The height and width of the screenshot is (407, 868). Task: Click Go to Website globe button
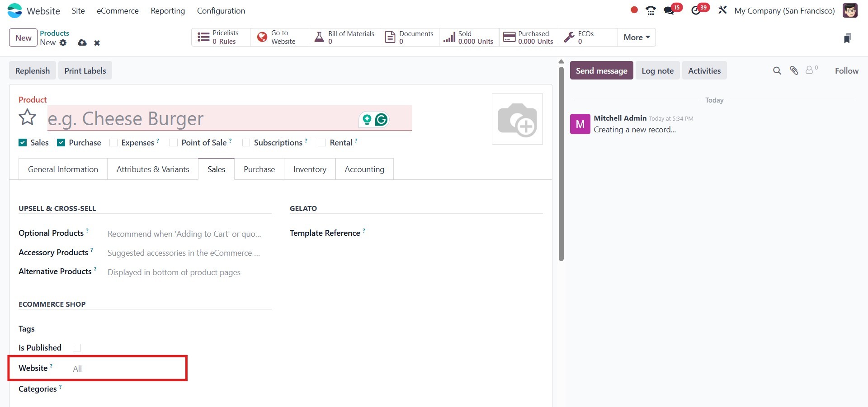pos(280,37)
